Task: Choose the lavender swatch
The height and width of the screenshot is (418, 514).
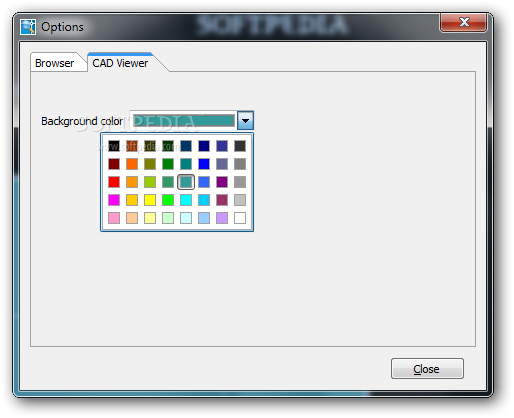Action: [x=222, y=218]
